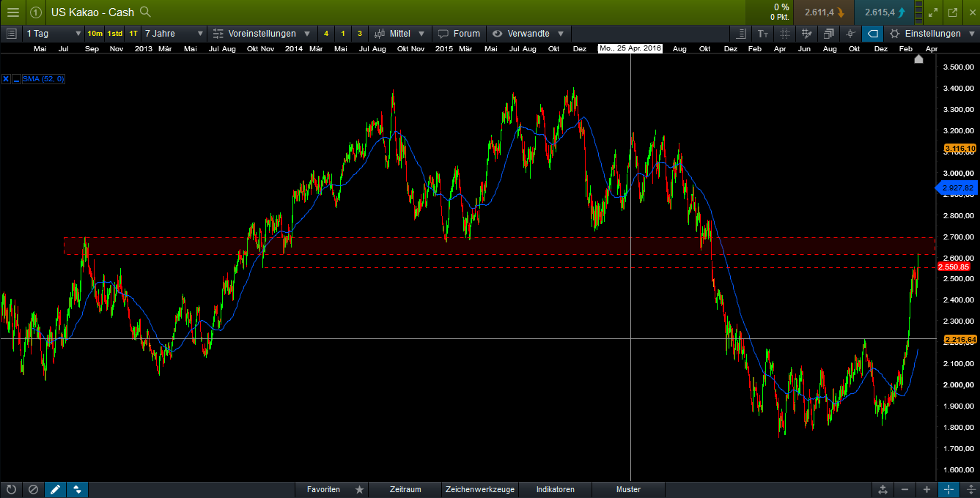Click the refresh icon in bottom toolbar
The width and height of the screenshot is (980, 498).
12,489
